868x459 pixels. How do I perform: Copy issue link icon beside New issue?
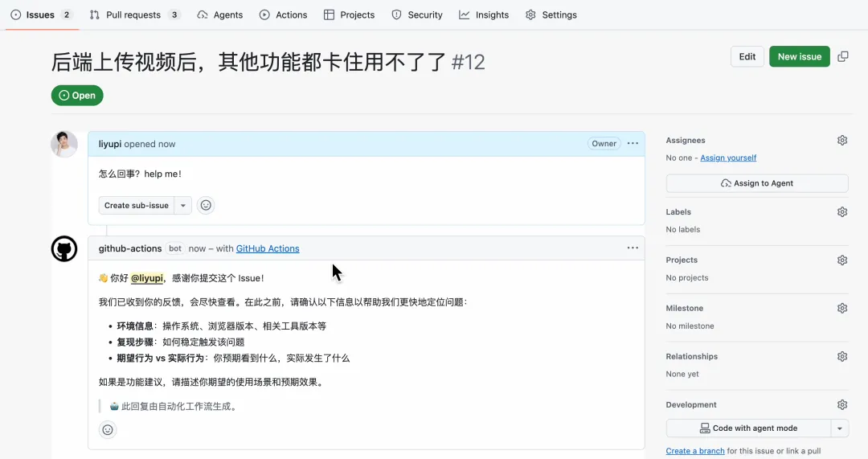coord(842,56)
